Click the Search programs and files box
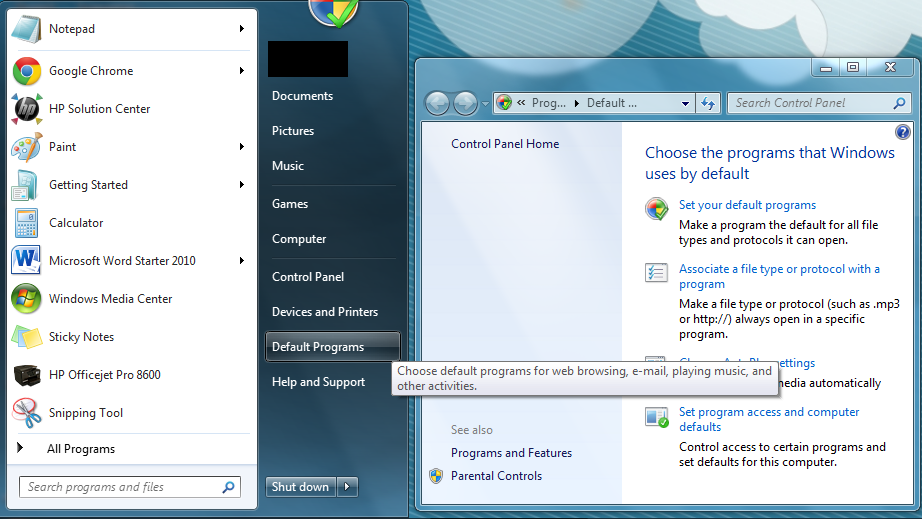 click(x=120, y=487)
